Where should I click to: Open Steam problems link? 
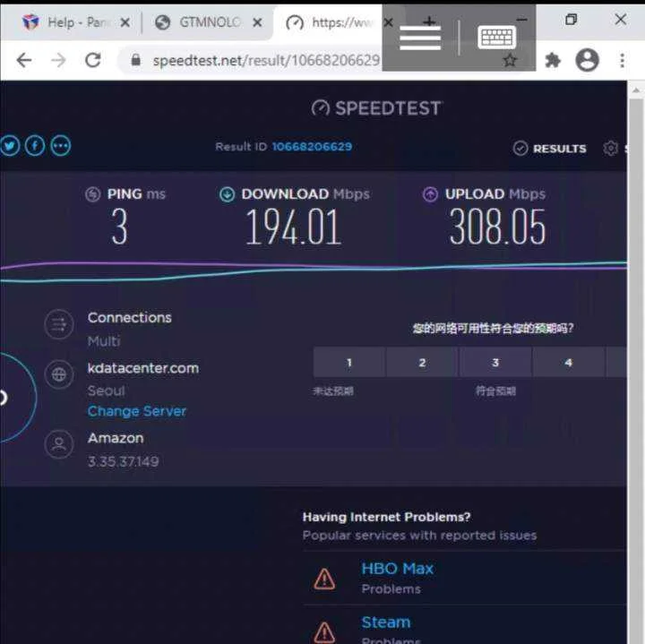pyautogui.click(x=386, y=623)
